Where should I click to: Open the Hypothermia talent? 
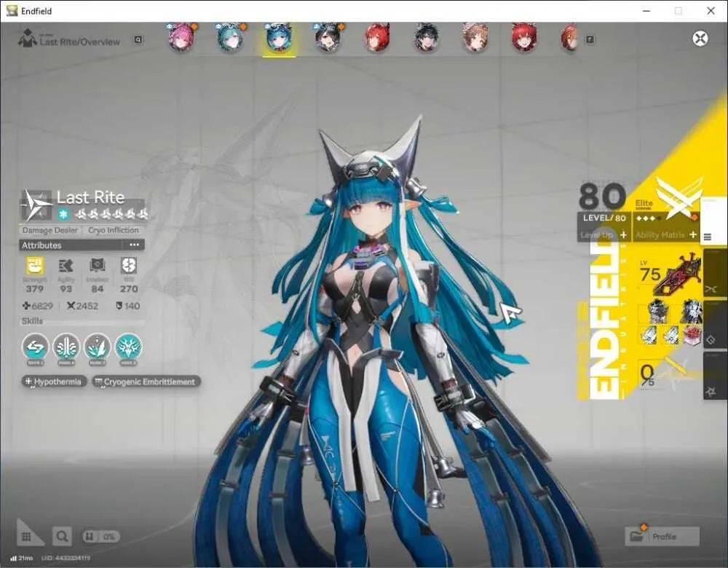(x=54, y=382)
